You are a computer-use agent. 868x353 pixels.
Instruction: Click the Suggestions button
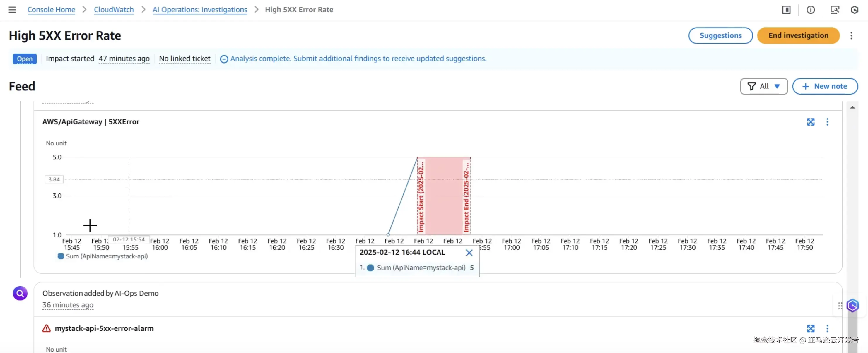pyautogui.click(x=720, y=36)
